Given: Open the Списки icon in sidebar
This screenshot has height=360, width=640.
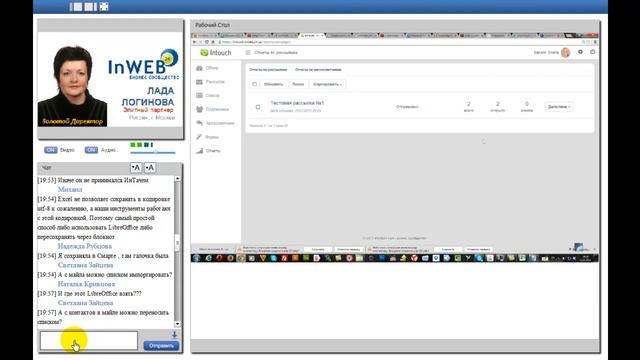Looking at the screenshot, I should tap(199, 96).
